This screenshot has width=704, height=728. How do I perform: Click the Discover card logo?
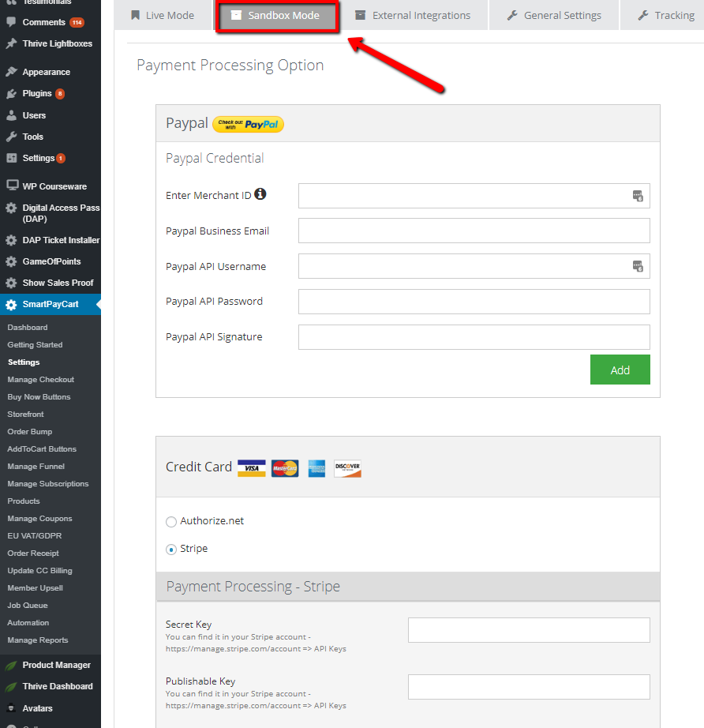click(x=347, y=468)
